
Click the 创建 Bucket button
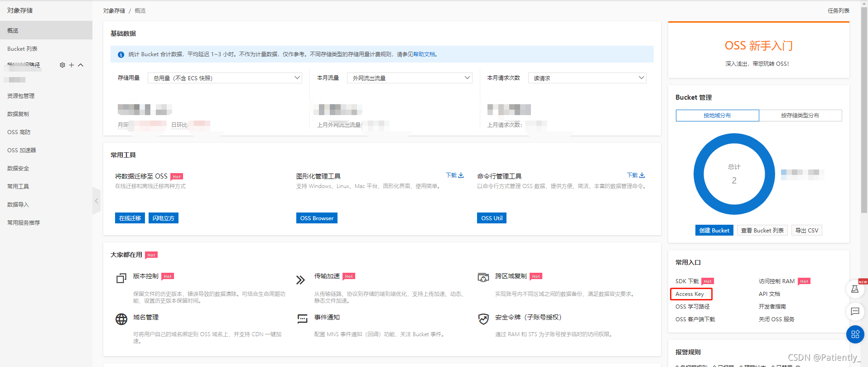tap(714, 230)
